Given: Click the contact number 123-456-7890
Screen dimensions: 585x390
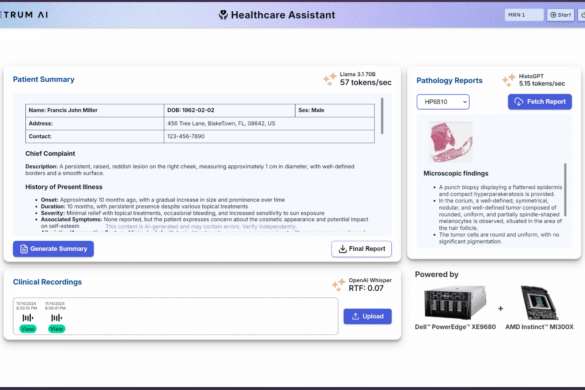Looking at the screenshot, I should tap(186, 137).
